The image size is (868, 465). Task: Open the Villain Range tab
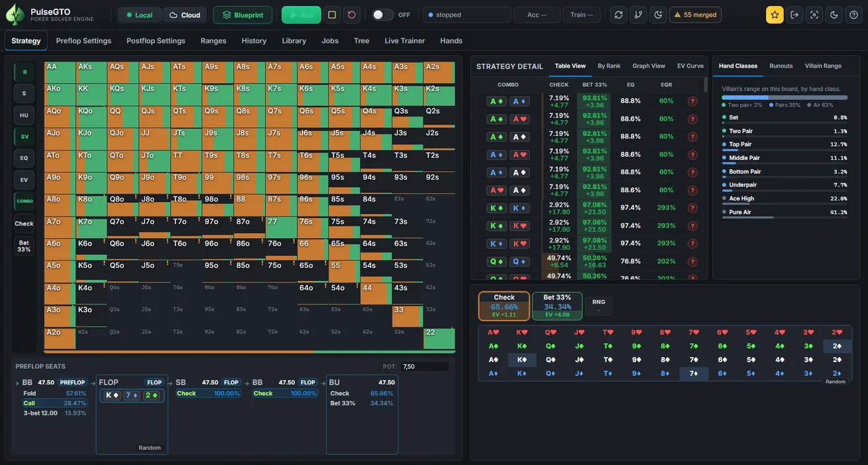[823, 66]
